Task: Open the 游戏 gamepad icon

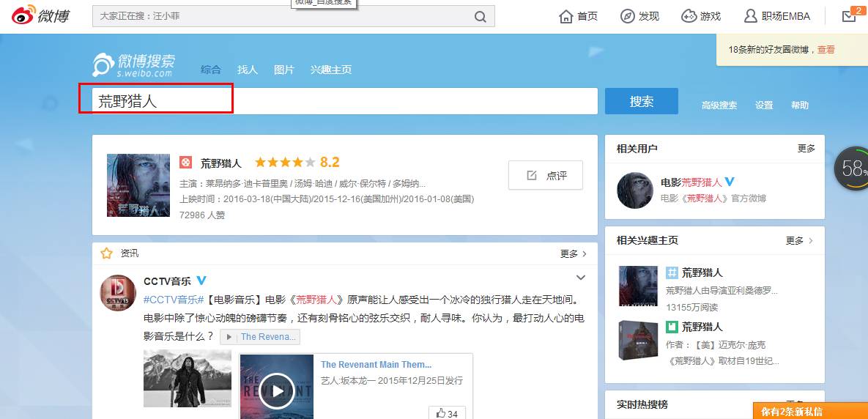Action: click(689, 17)
